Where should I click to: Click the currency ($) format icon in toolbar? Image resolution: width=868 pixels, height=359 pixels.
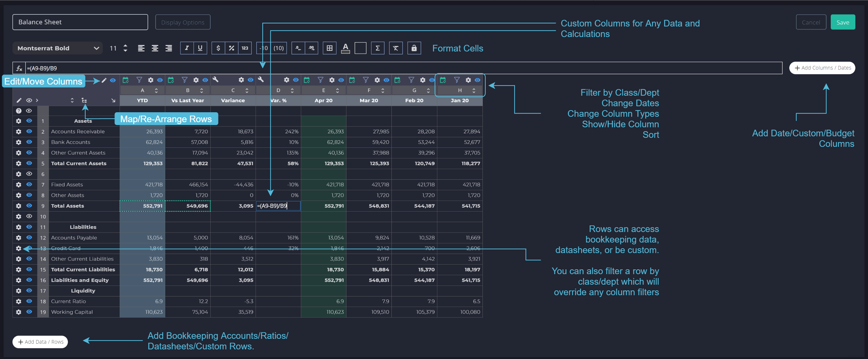[x=218, y=48]
